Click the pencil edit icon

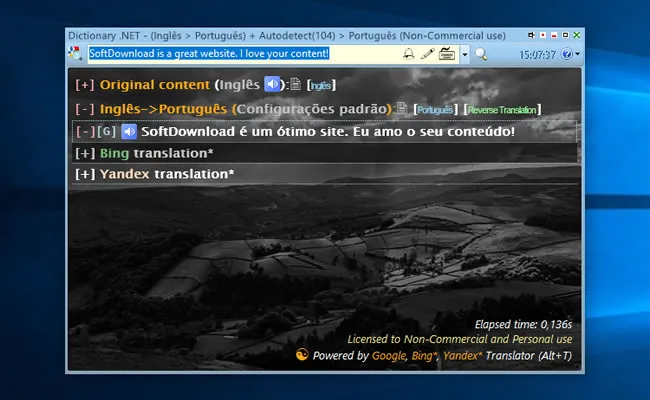(427, 54)
